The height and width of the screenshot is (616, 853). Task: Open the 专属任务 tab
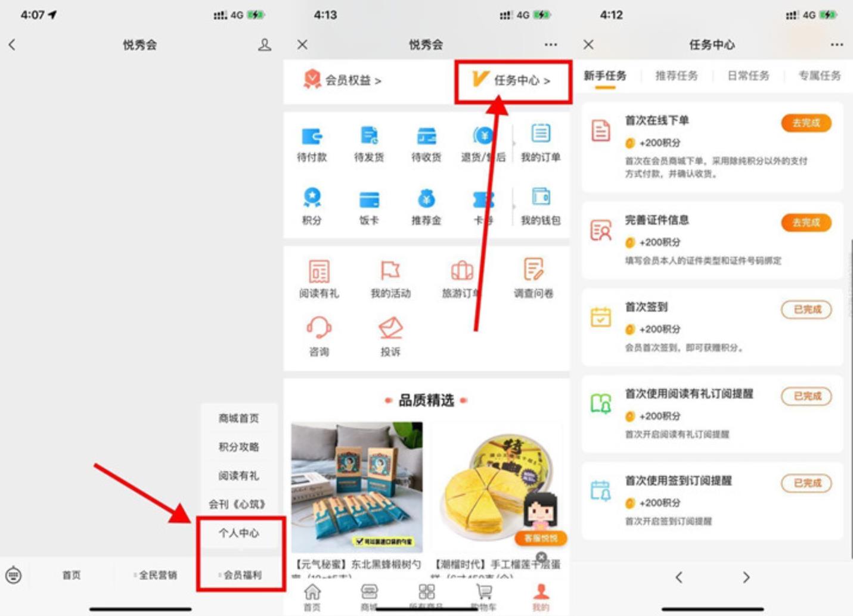click(x=820, y=76)
